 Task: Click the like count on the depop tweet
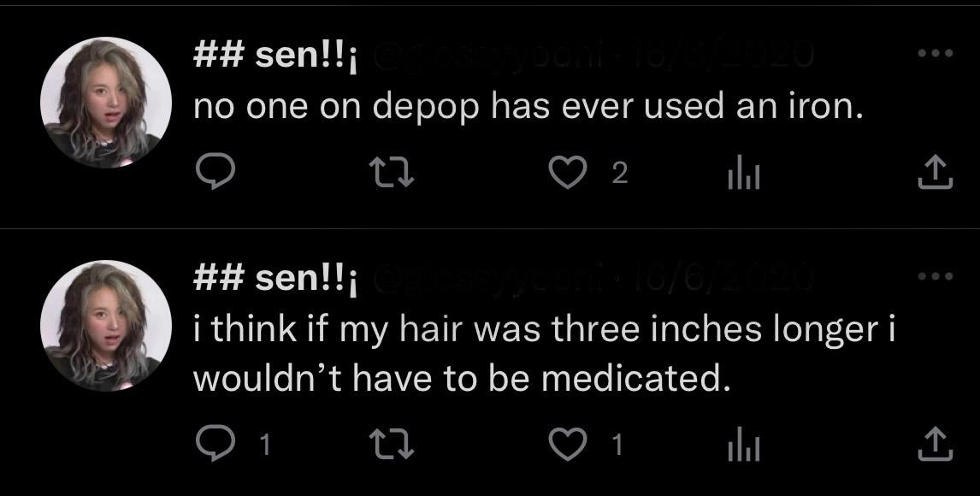pos(621,174)
